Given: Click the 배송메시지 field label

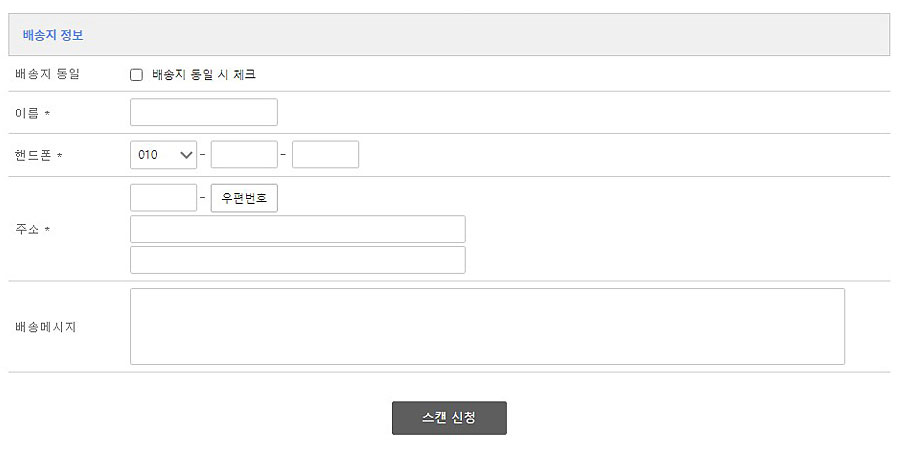Looking at the screenshot, I should pos(45,327).
